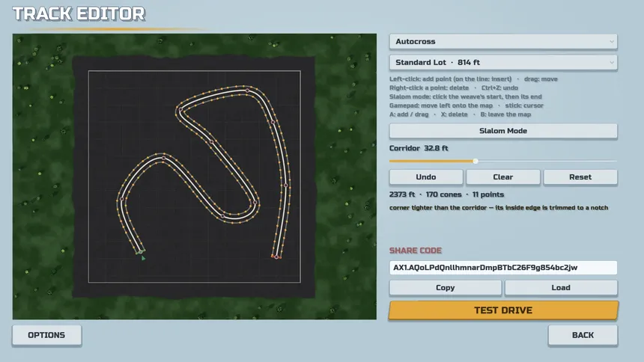This screenshot has width=644, height=362.
Task: Start the Test Drive
Action: [503, 310]
